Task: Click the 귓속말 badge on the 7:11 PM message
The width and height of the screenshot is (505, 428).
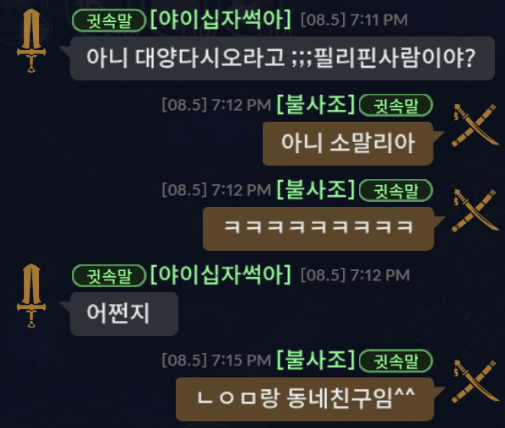Action: [x=109, y=21]
